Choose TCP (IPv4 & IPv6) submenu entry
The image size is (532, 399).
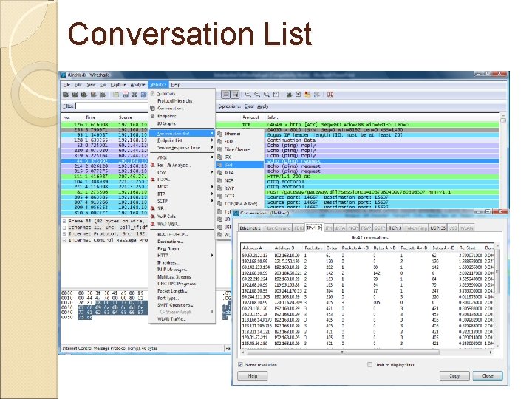click(x=241, y=204)
